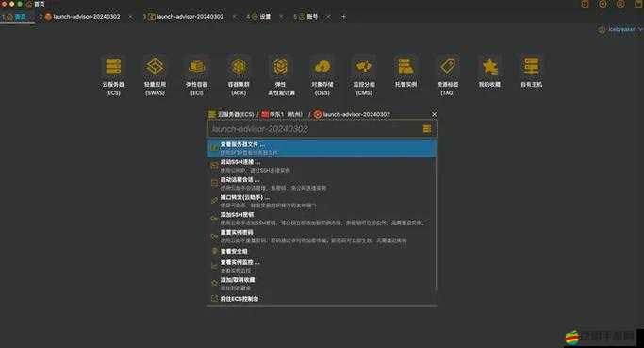Click the launch-advisor-20240302 instance breadcrumb
This screenshot has width=644, height=348.
pyautogui.click(x=352, y=114)
